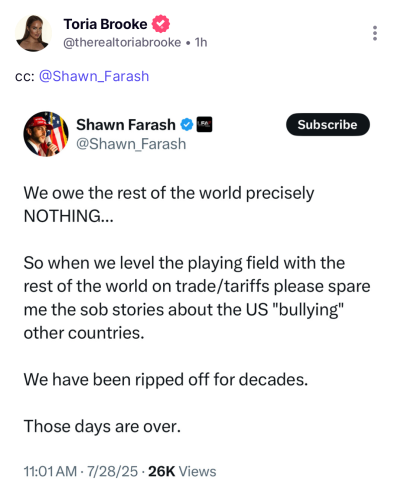401x500 pixels.
Task: Click the paragraph about trade/tariffs
Action: (197, 298)
